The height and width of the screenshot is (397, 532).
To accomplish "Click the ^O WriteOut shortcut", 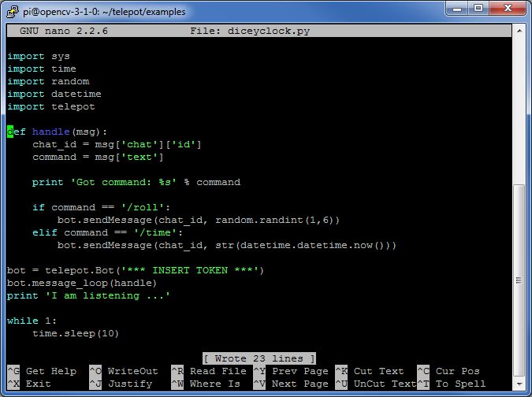I will coord(124,371).
